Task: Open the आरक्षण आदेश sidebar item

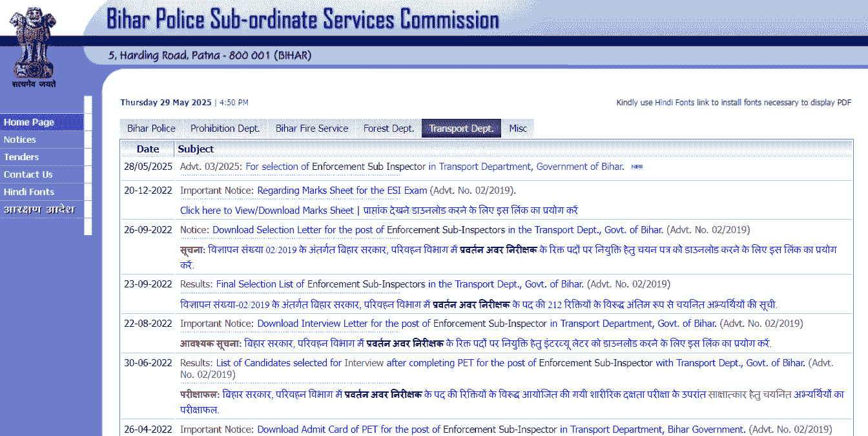Action: tap(42, 209)
